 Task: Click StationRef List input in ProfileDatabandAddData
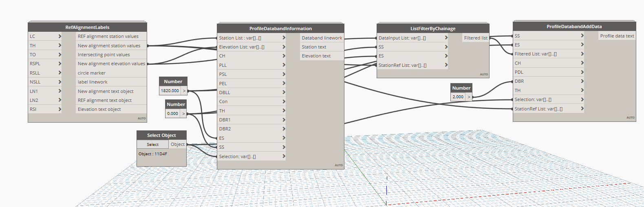549,109
